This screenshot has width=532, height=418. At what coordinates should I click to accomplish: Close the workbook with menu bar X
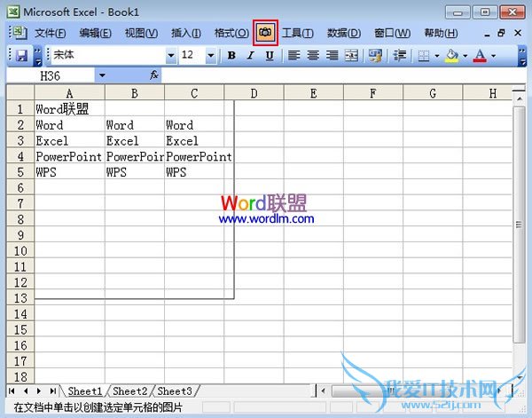pos(518,33)
